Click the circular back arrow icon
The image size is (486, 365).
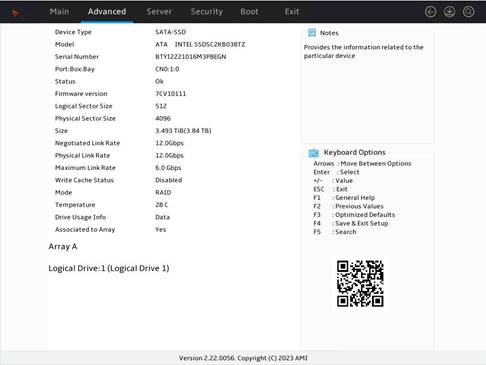pyautogui.click(x=430, y=12)
